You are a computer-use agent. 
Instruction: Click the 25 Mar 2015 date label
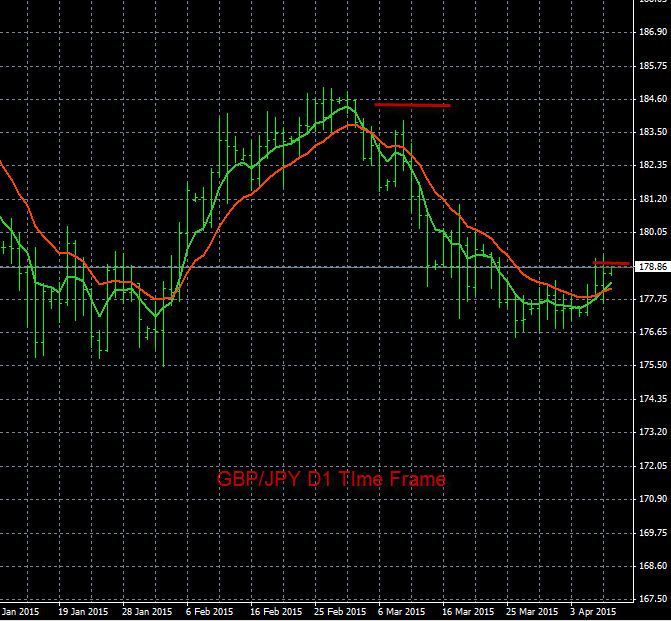(x=532, y=612)
